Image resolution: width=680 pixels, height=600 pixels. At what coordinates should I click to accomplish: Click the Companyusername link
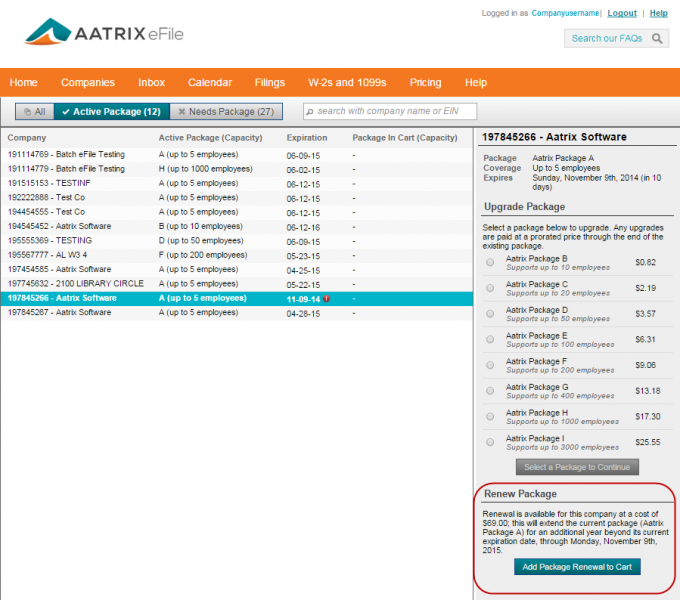pos(565,13)
